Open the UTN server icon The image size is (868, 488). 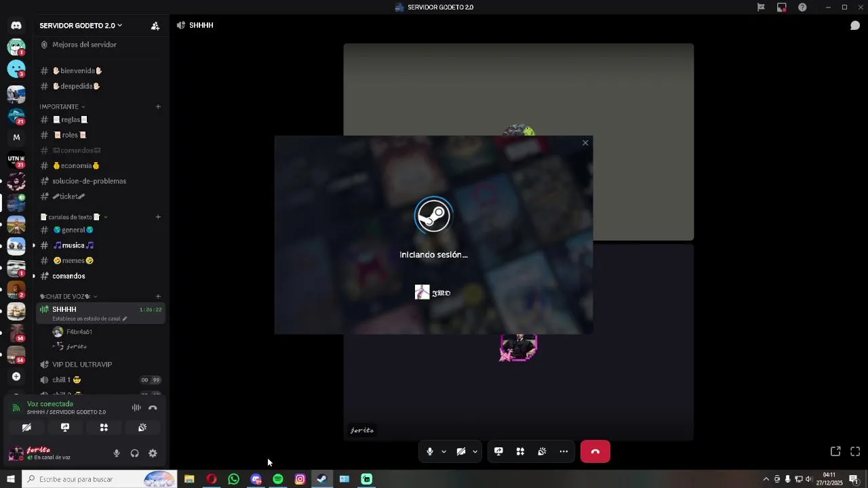[x=16, y=159]
